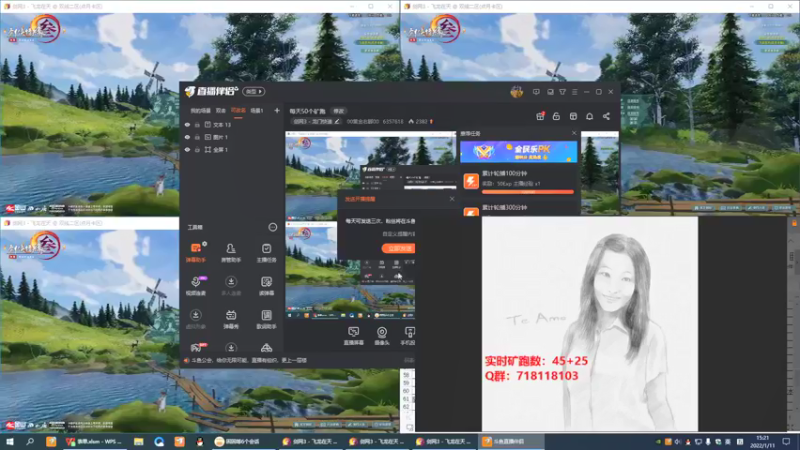Click the filter funnel icon in title bar
The height and width of the screenshot is (450, 800).
(x=562, y=92)
